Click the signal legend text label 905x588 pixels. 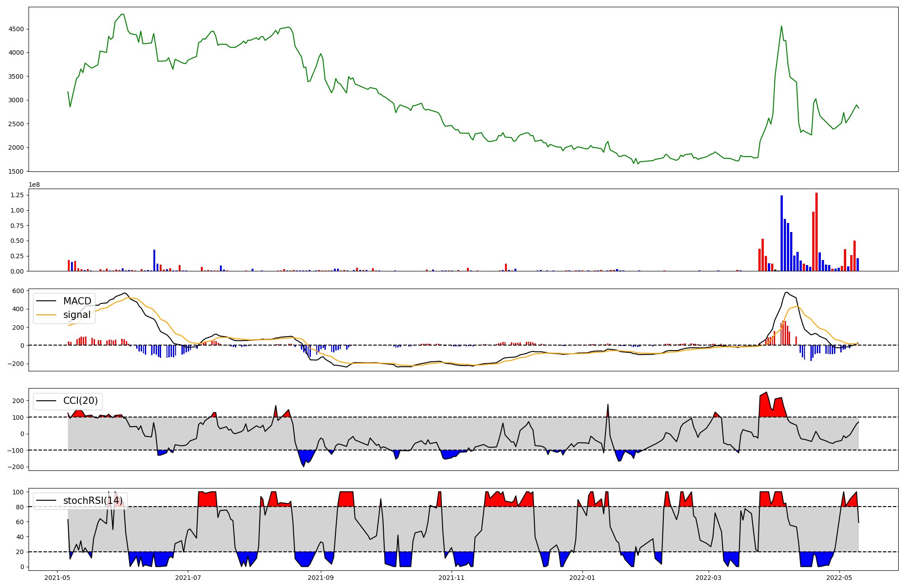tap(77, 315)
